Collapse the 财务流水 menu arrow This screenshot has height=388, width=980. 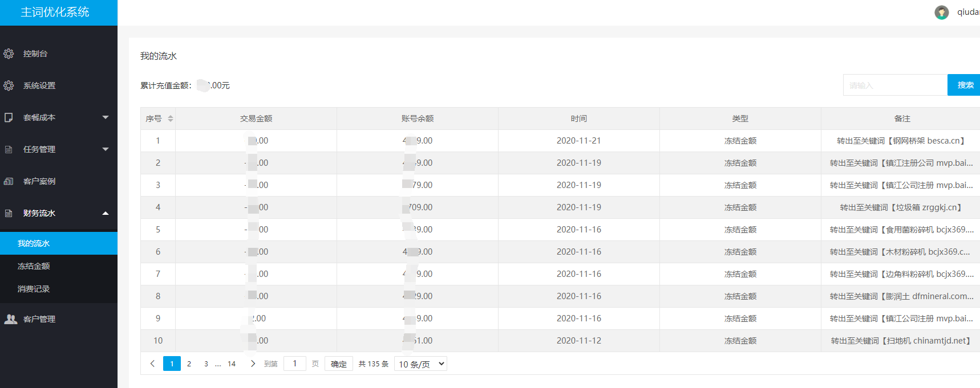click(x=106, y=213)
